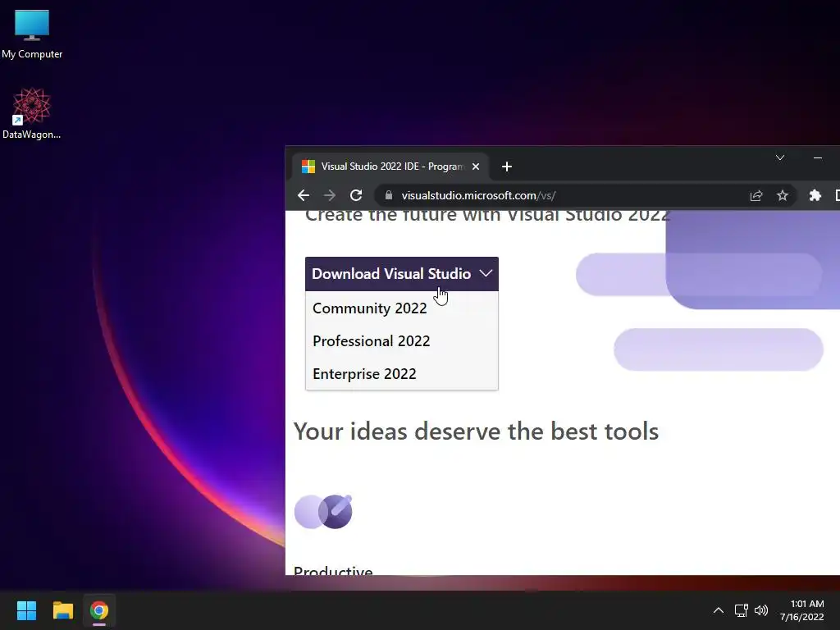Click "Your ideas deserve the best tools" heading
The height and width of the screenshot is (630, 840).
[476, 431]
